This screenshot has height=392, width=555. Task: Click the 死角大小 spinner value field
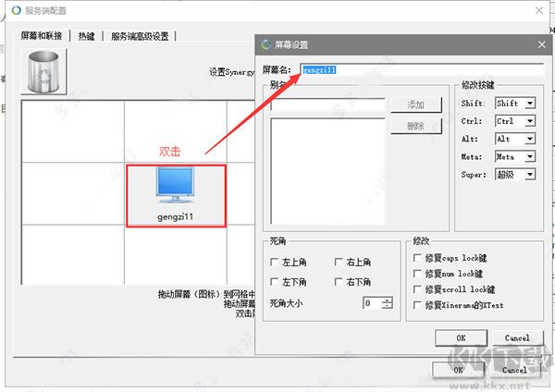tap(373, 303)
